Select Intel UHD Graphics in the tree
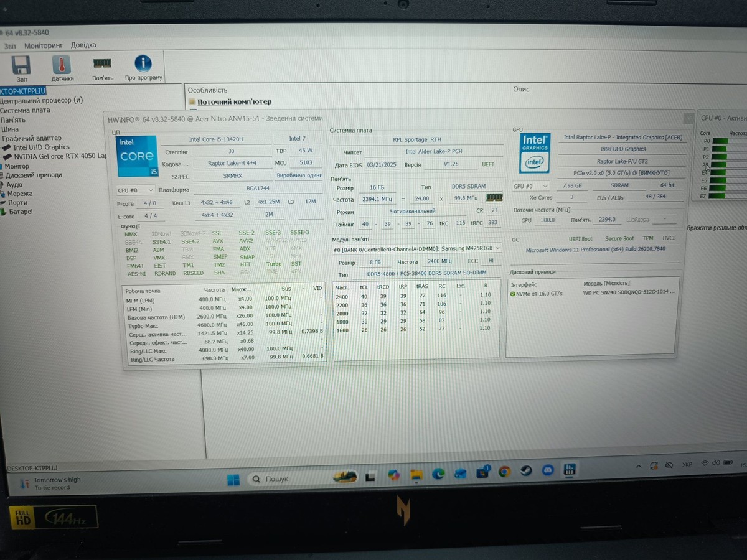This screenshot has width=747, height=560. point(41,147)
